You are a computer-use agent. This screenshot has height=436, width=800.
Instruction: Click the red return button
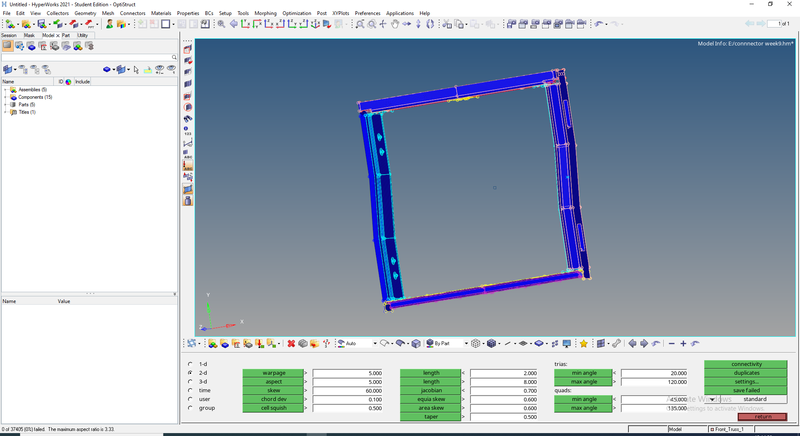pyautogui.click(x=762, y=417)
